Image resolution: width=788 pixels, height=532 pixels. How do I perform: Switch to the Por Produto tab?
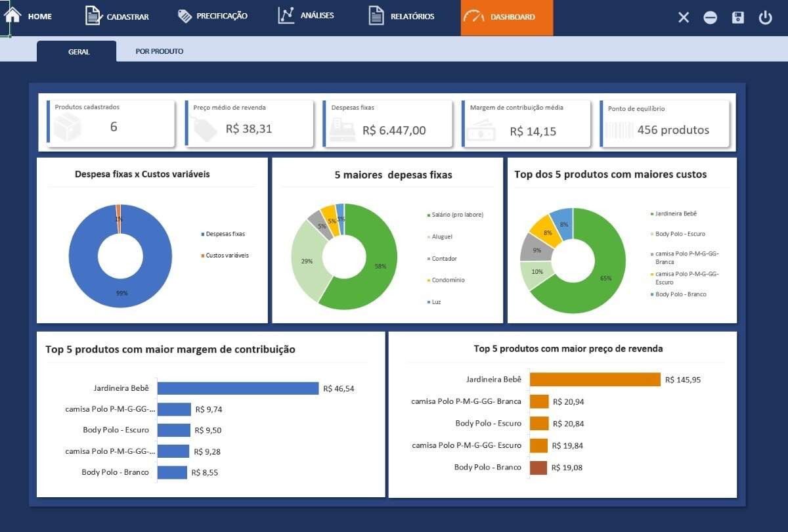pyautogui.click(x=160, y=51)
